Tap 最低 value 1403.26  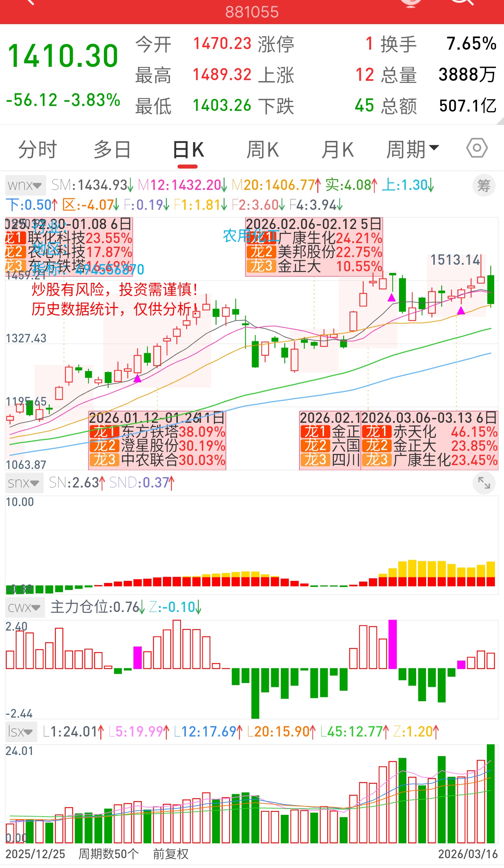[222, 105]
